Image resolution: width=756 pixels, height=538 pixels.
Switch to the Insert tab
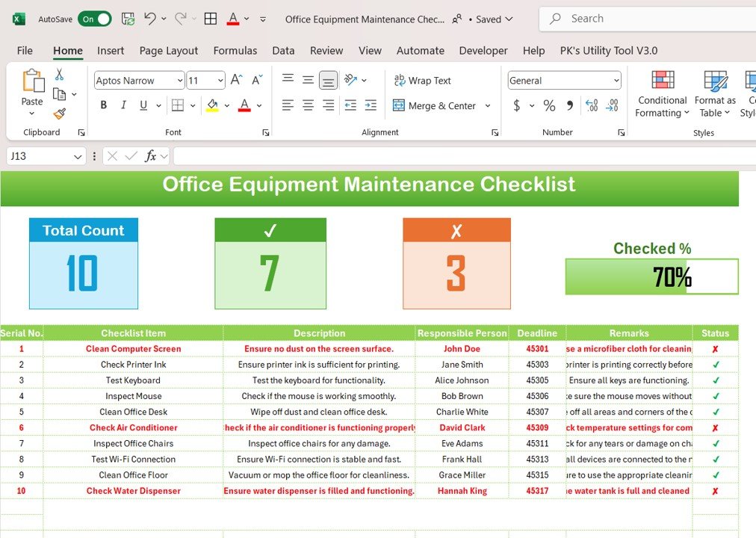point(111,51)
